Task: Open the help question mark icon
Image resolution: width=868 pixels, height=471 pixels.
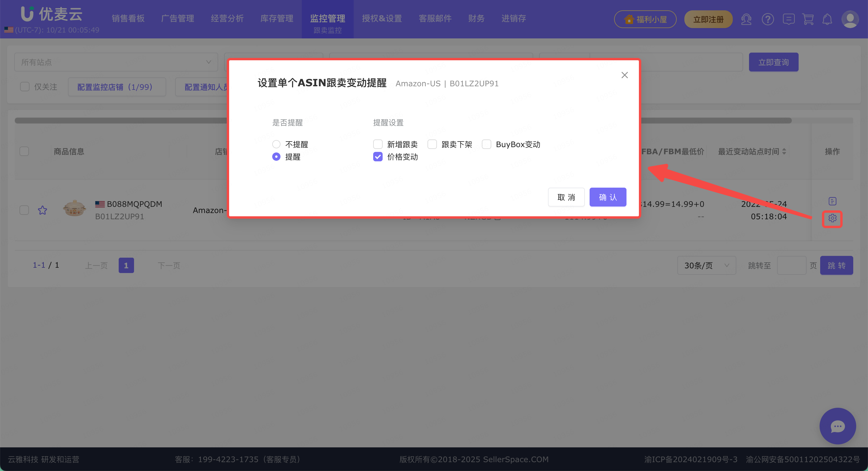Action: coord(768,19)
